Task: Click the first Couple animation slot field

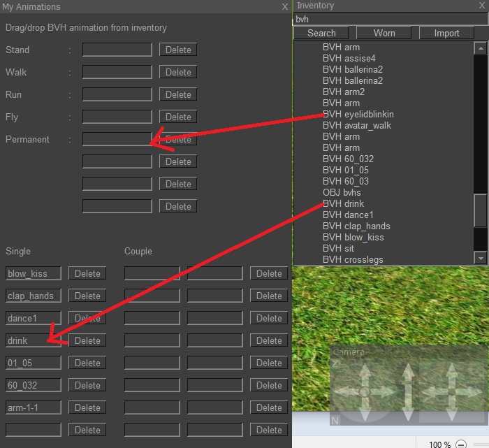Action: (x=152, y=273)
